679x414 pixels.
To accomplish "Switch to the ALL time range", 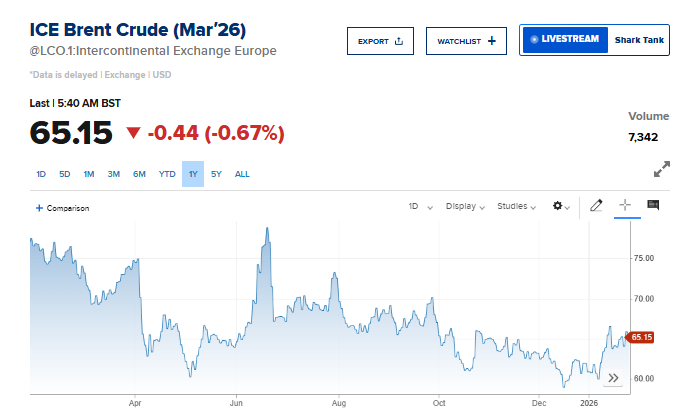I will pyautogui.click(x=242, y=174).
